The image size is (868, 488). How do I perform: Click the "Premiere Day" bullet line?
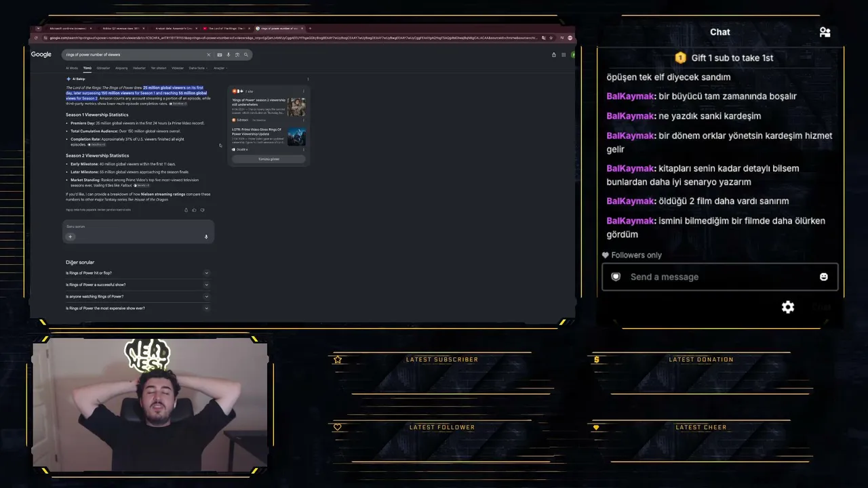137,123
